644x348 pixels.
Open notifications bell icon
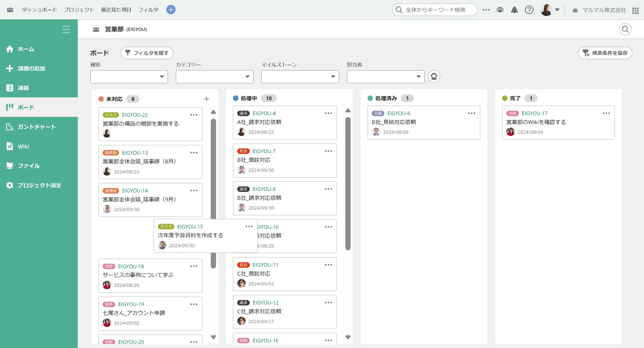pos(514,10)
